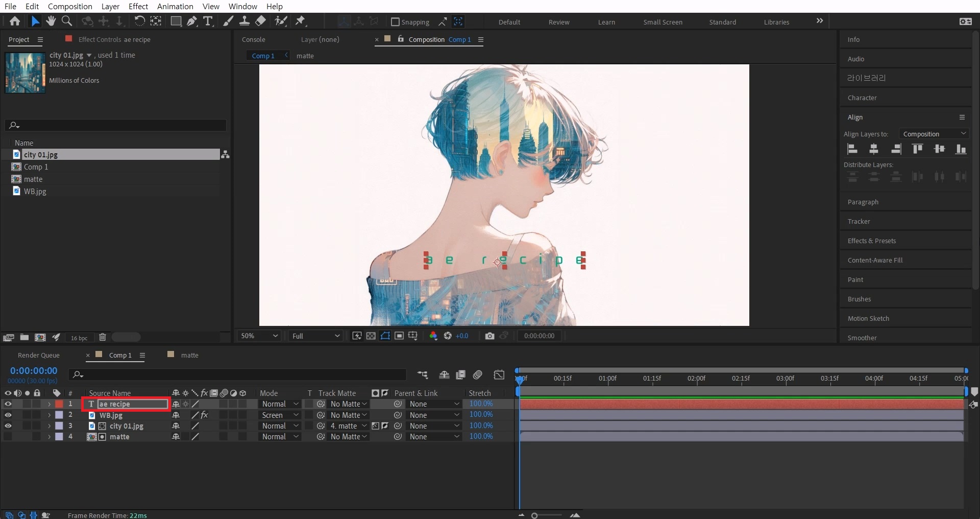
Task: Open Align Layers to Composition dropdown
Action: pyautogui.click(x=934, y=134)
